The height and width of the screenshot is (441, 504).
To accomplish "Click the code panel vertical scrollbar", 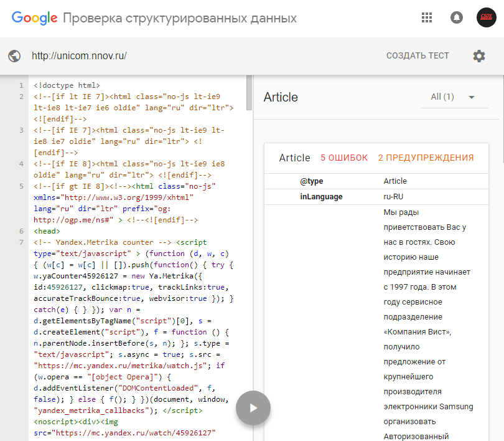I will pos(250,92).
